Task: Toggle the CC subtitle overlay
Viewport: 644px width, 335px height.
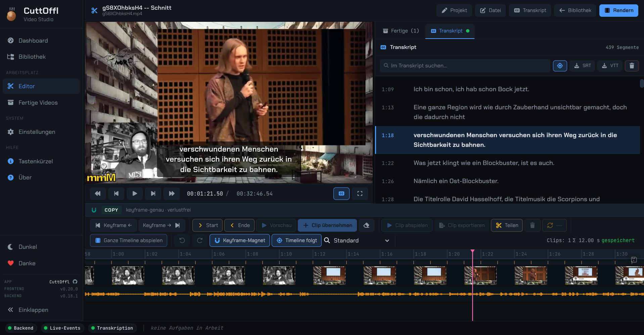Action: (341, 193)
